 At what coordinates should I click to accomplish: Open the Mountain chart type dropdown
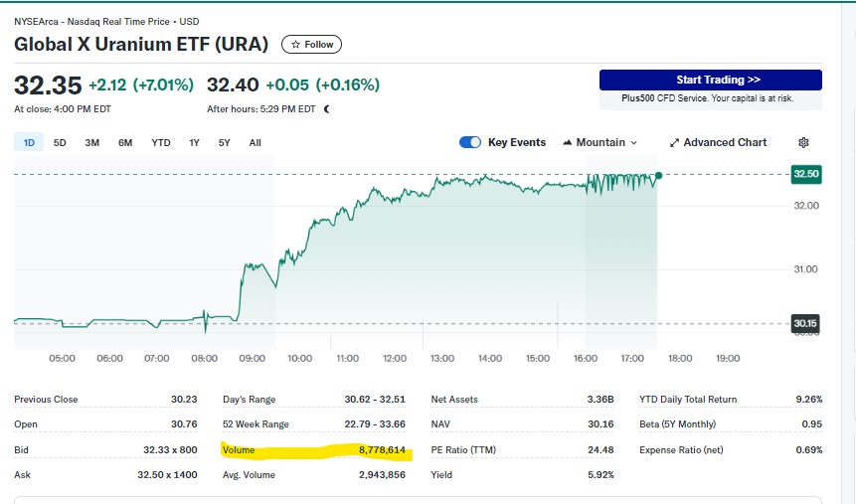(599, 142)
